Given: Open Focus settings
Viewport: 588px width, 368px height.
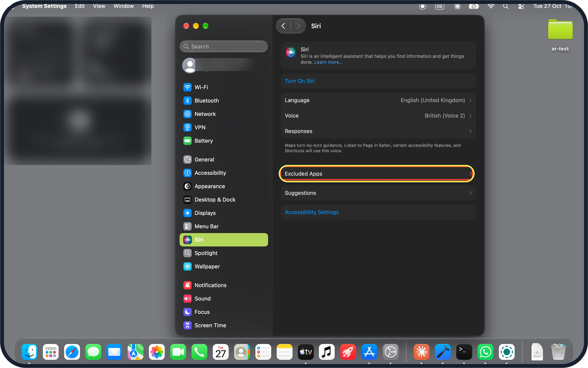Looking at the screenshot, I should tap(224, 312).
